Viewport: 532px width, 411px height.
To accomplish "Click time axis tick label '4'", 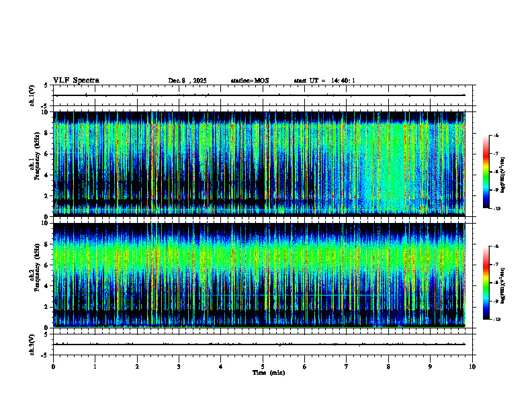I will 221,367.
